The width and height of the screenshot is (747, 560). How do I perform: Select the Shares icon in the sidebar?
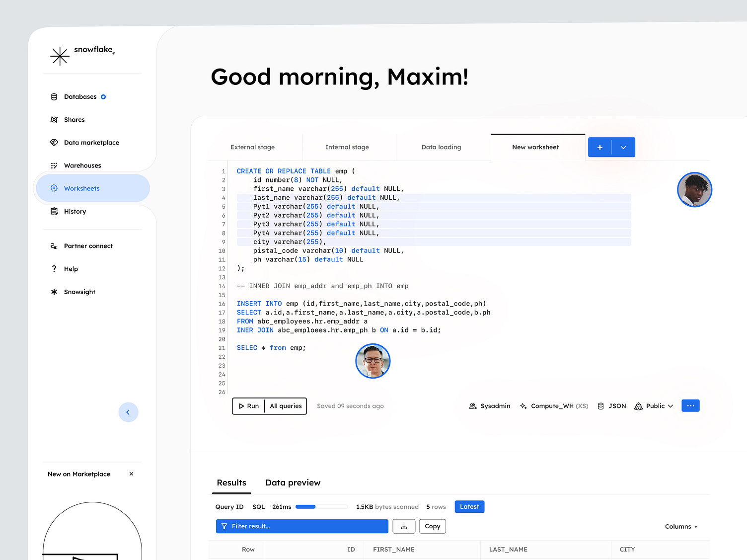(x=54, y=119)
